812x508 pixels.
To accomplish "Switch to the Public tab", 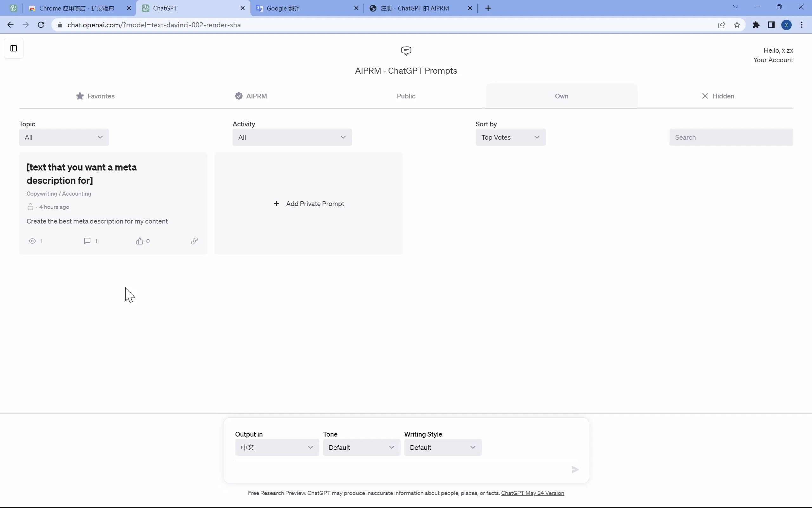I will [406, 96].
